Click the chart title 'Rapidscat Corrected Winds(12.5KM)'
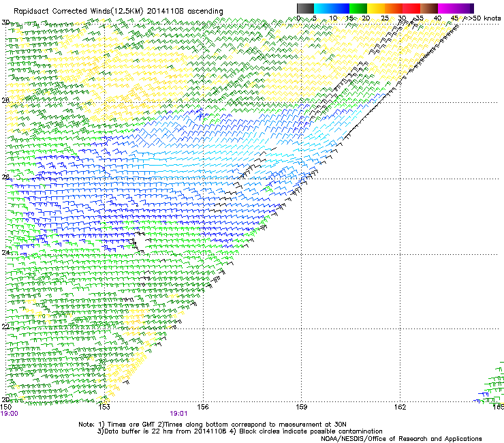This screenshot has width=504, height=443. (x=78, y=12)
